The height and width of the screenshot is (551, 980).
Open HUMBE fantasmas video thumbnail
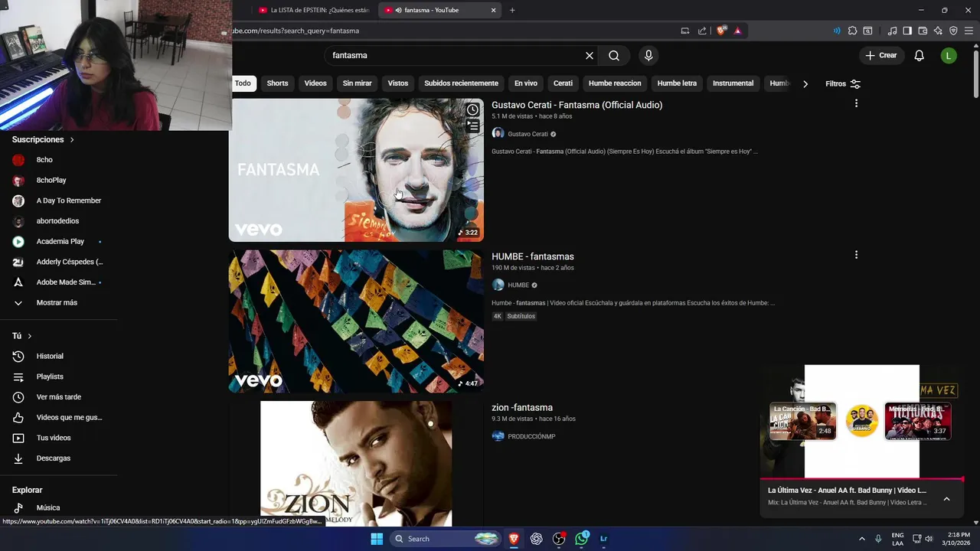[x=356, y=321]
